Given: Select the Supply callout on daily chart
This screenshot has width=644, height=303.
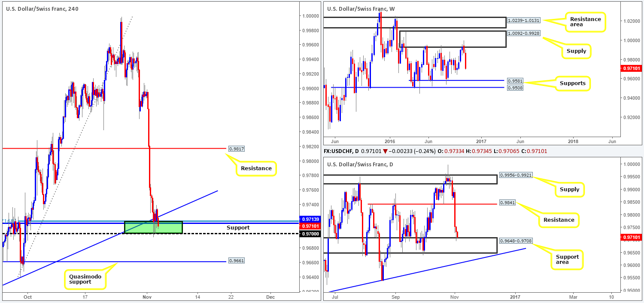Looking at the screenshot, I should tap(569, 189).
